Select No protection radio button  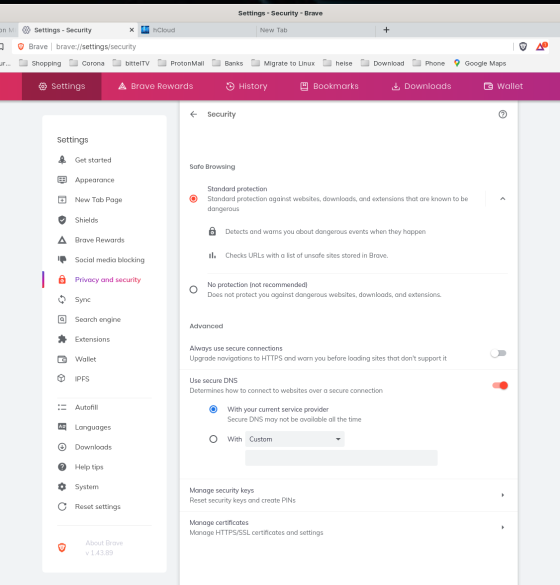193,290
